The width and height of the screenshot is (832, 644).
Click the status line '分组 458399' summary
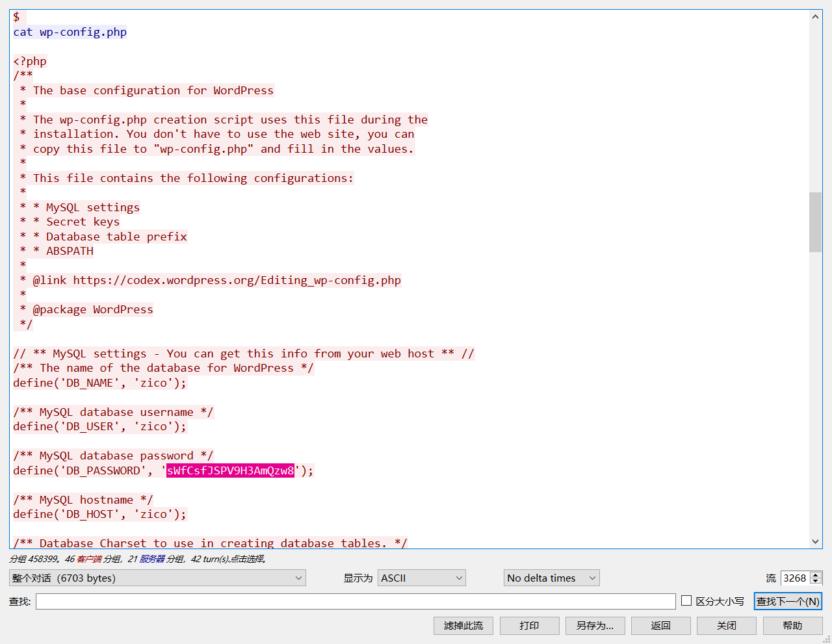pos(138,559)
